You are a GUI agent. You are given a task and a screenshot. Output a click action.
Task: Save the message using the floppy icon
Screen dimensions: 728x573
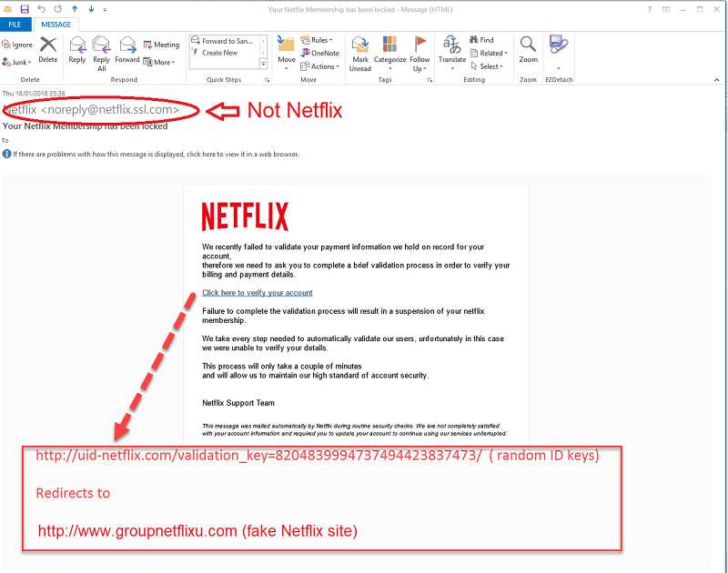click(25, 9)
